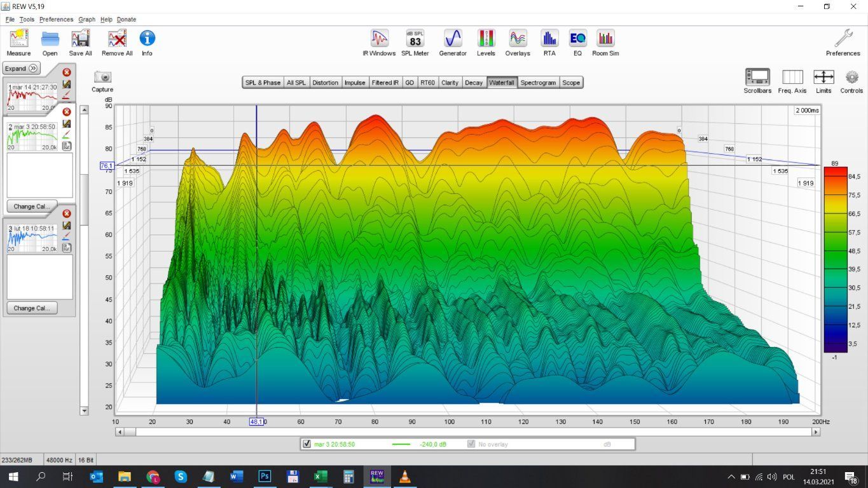868x488 pixels.
Task: Click the graph horizontal scrollbar left arrow
Action: [x=120, y=432]
